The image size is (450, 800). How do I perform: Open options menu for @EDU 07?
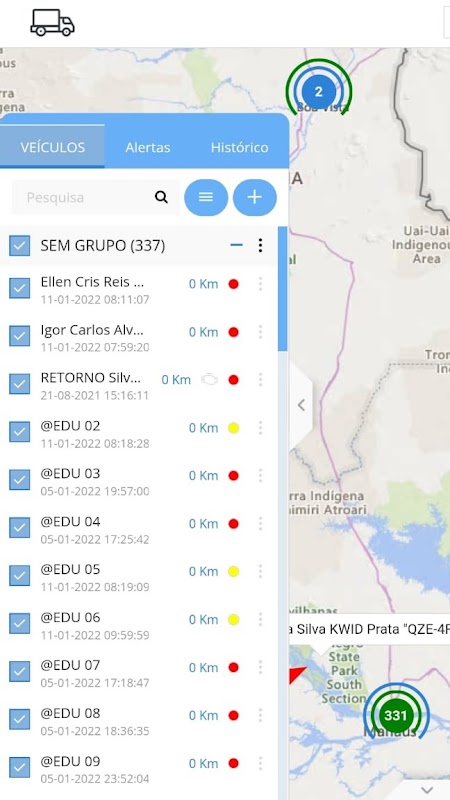point(260,667)
